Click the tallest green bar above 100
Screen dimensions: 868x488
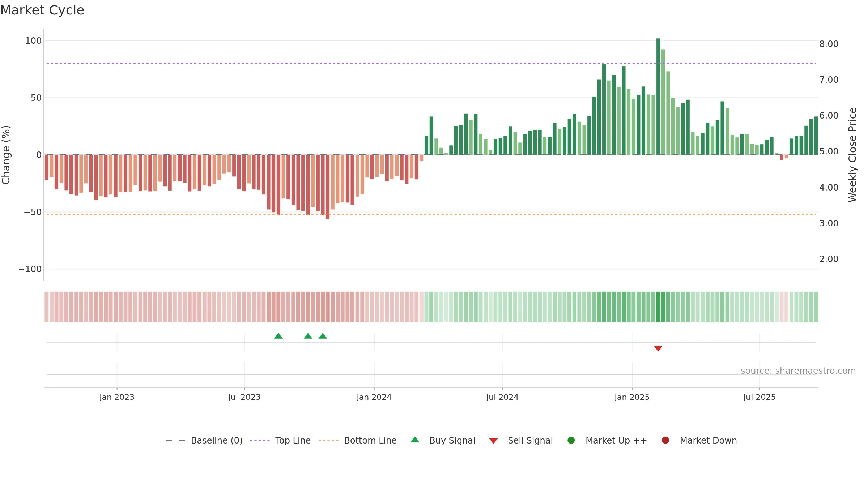pyautogui.click(x=658, y=97)
